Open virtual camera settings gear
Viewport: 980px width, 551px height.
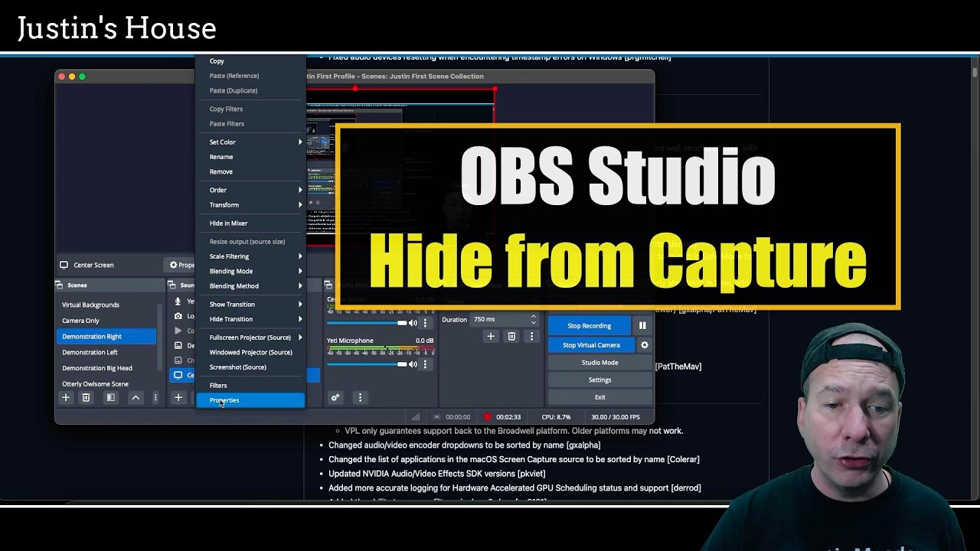click(645, 345)
